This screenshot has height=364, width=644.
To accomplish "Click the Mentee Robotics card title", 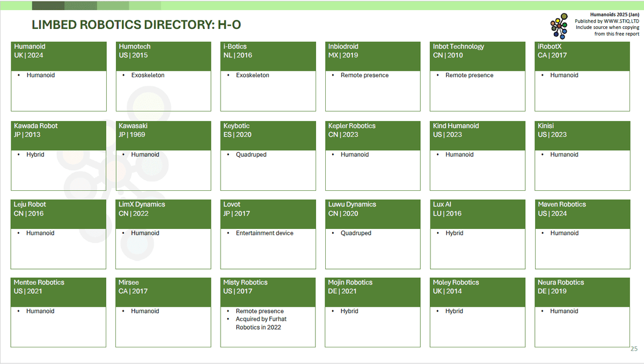I will [39, 283].
